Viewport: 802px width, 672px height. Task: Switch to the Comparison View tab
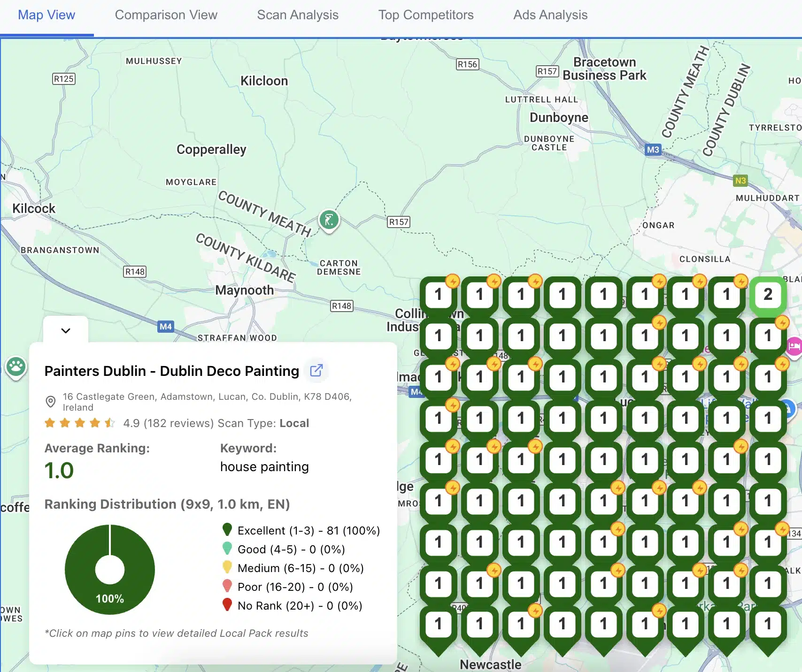click(x=166, y=15)
